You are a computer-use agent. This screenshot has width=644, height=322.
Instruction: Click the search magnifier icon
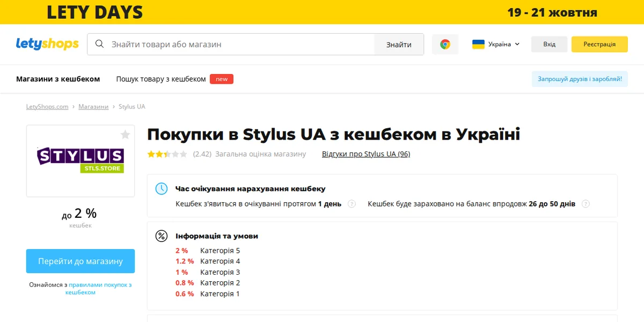pos(99,44)
